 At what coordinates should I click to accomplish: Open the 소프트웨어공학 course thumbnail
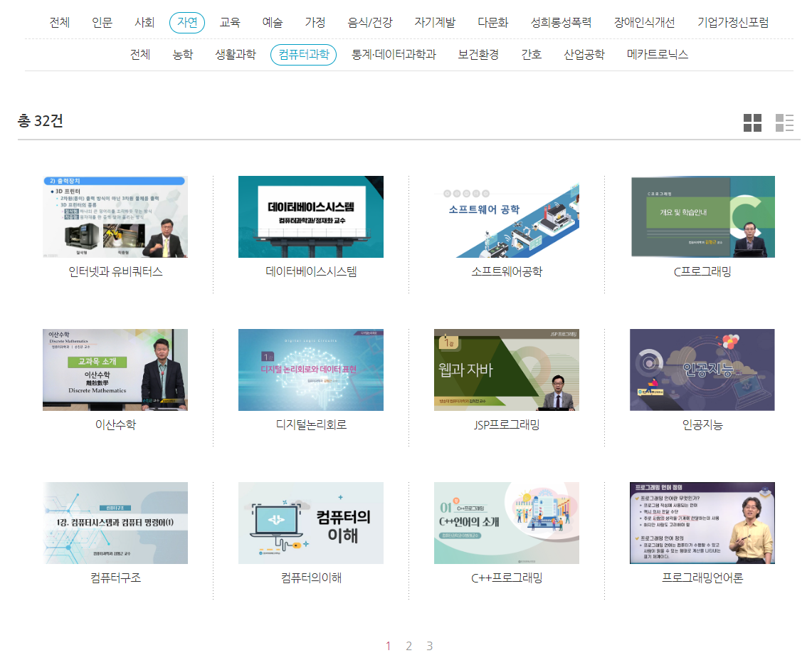click(x=507, y=216)
